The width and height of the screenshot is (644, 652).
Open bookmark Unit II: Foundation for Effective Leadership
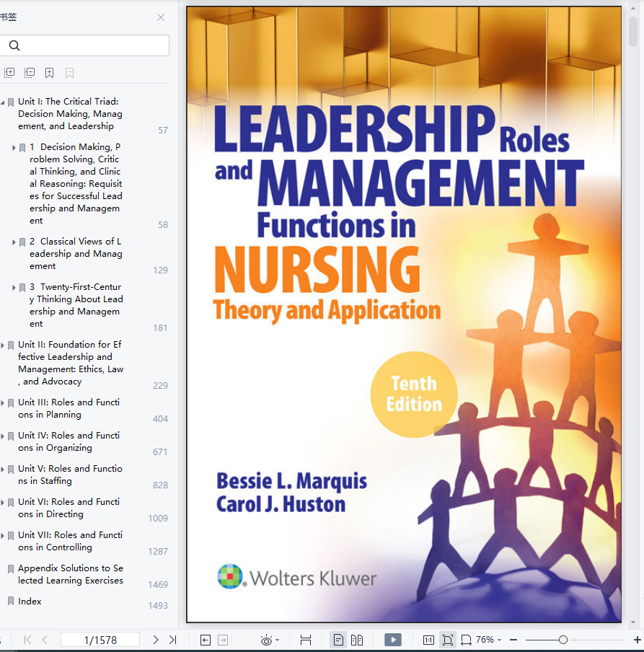coord(71,363)
